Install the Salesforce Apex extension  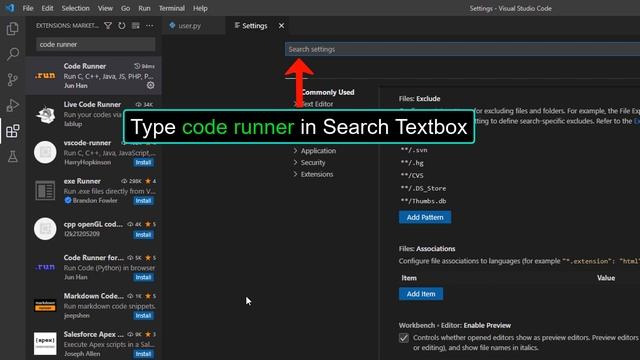(x=143, y=354)
